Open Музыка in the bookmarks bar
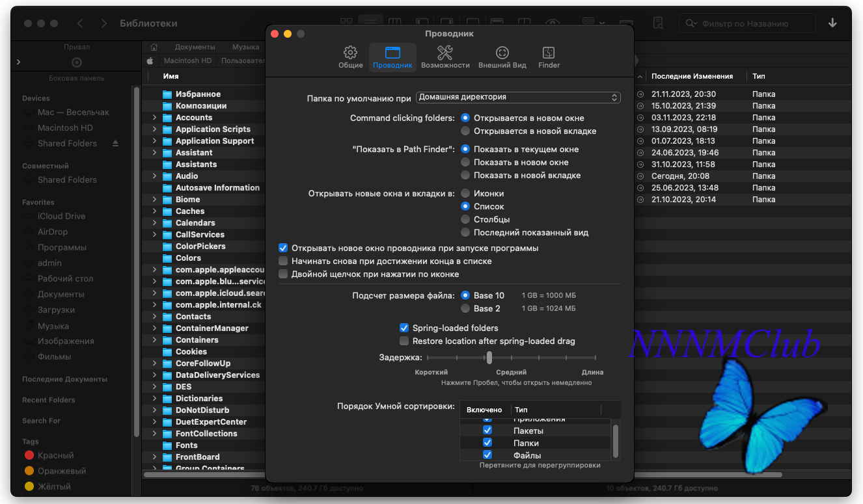The height and width of the screenshot is (504, 863). click(x=246, y=47)
